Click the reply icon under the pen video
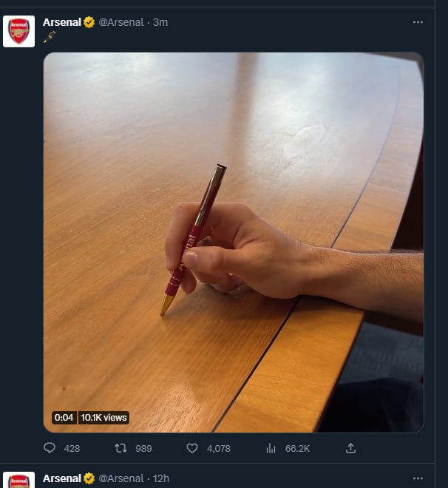Screen dimensions: 448x488 tap(50, 448)
